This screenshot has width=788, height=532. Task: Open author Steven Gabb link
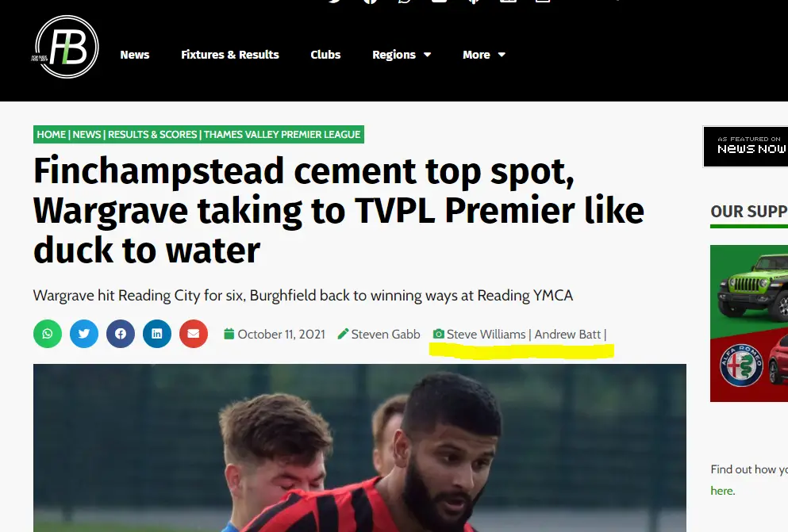(x=386, y=335)
